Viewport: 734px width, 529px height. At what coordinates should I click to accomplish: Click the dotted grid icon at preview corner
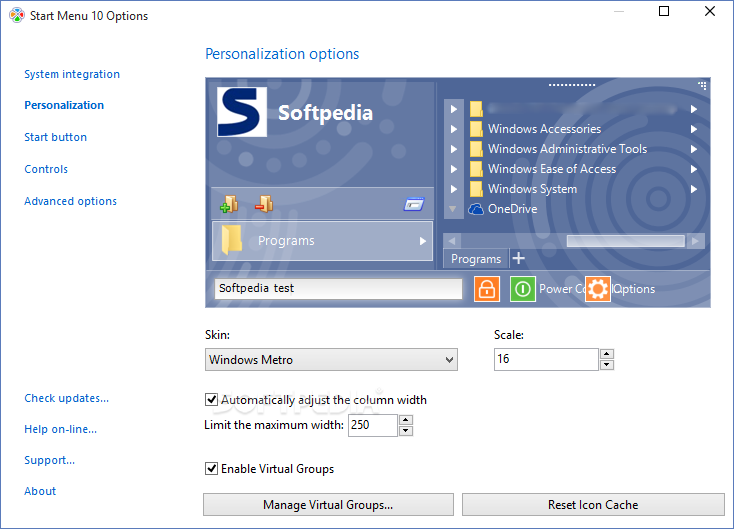(x=702, y=85)
